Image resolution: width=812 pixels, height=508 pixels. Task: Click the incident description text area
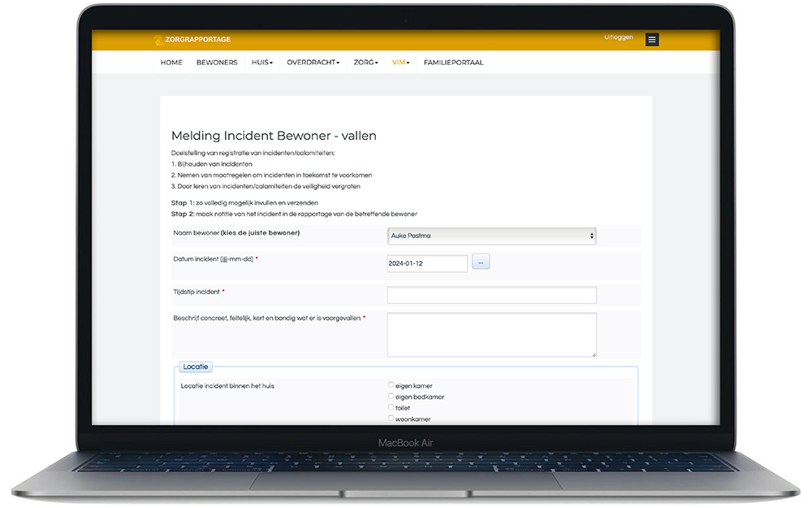point(491,334)
